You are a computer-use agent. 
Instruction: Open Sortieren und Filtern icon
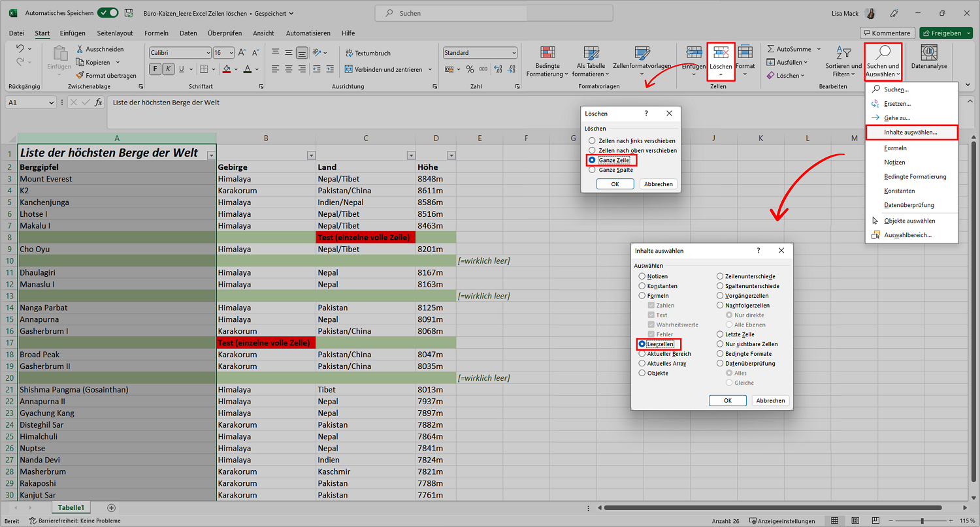(x=843, y=53)
